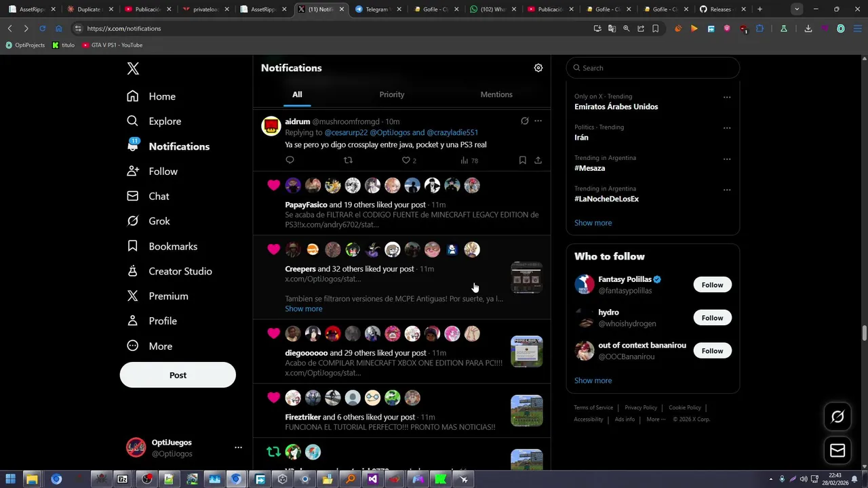Select the All notifications tab
Image resolution: width=868 pixels, height=488 pixels.
(297, 94)
